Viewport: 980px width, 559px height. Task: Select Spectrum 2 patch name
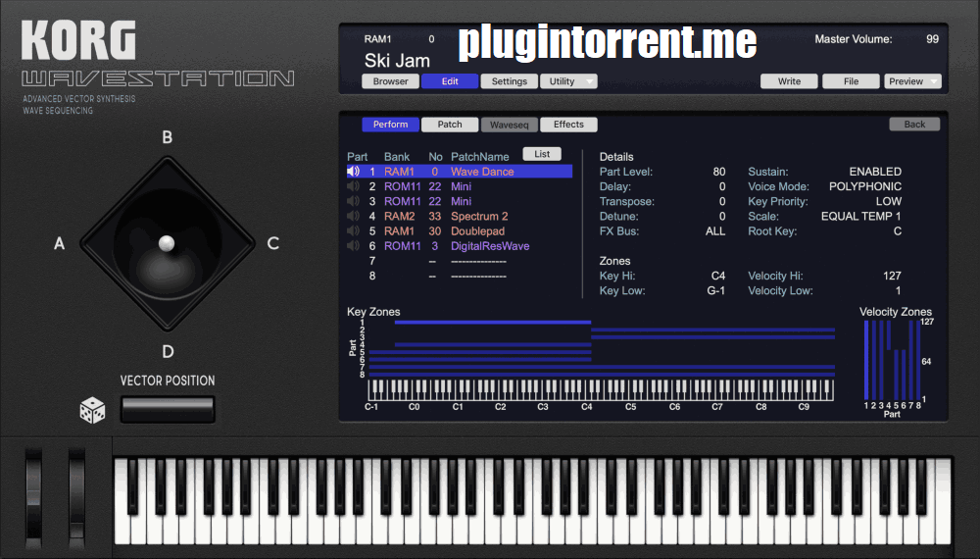pyautogui.click(x=479, y=217)
